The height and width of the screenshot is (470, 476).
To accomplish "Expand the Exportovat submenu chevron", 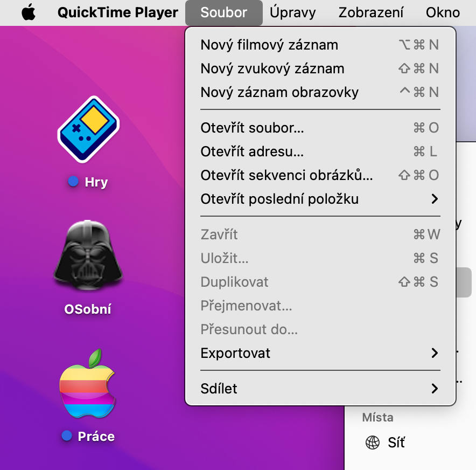I will point(435,353).
